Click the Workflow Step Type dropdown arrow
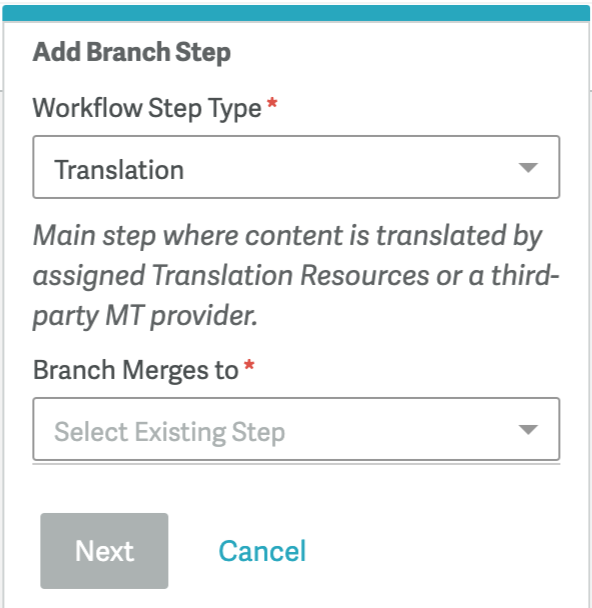 tap(528, 168)
